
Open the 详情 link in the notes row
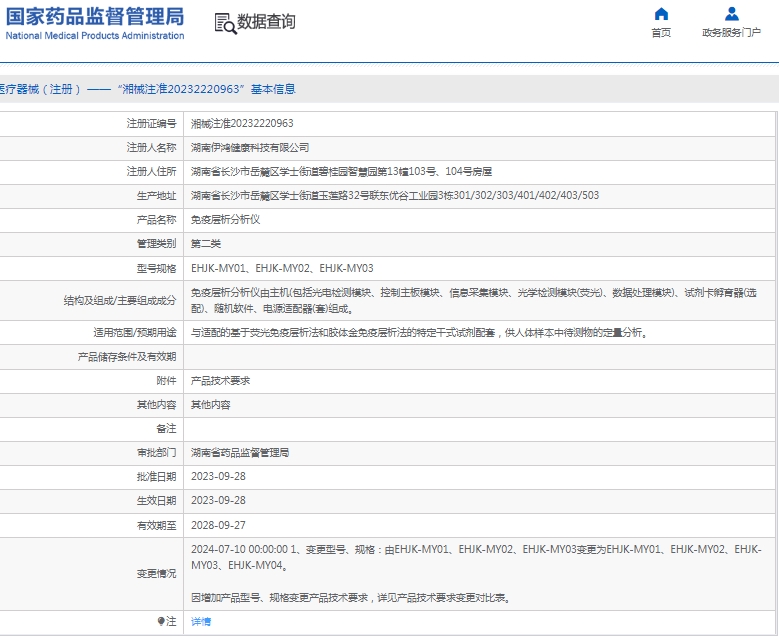pos(201,622)
